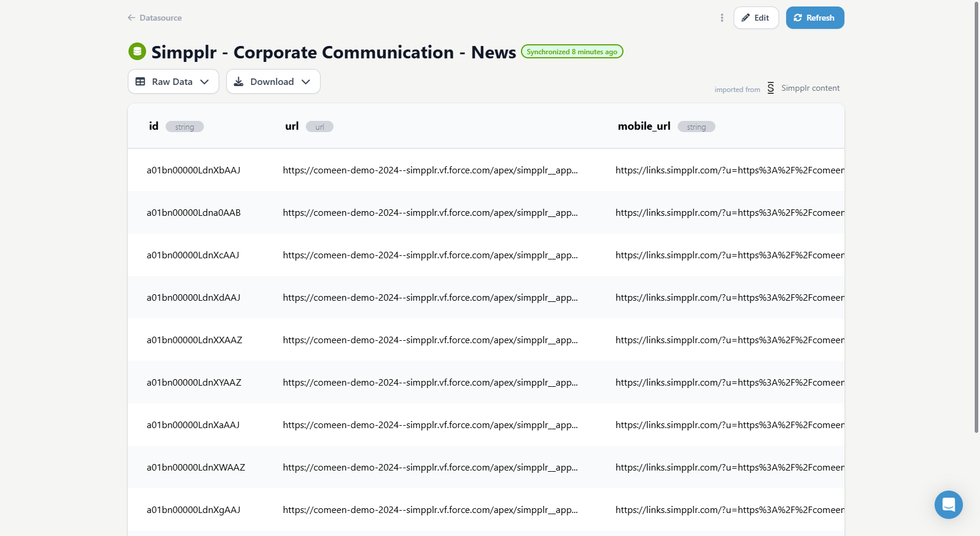Click mobile_url cell in row a01bn00000LdnXgAAJ
This screenshot has width=980, height=536.
pyautogui.click(x=730, y=509)
